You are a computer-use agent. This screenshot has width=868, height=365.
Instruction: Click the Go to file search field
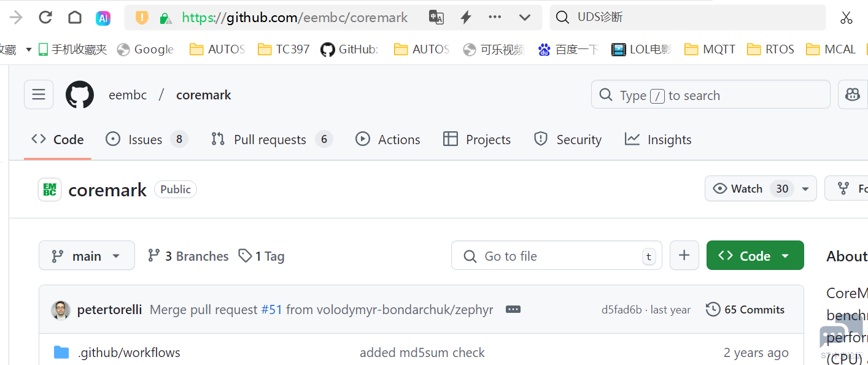(x=557, y=255)
